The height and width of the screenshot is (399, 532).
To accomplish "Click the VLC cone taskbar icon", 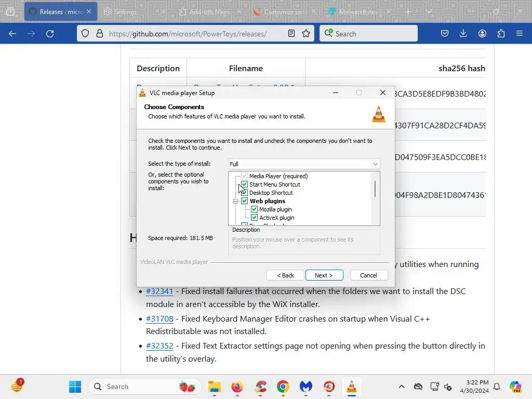I will pos(352,387).
